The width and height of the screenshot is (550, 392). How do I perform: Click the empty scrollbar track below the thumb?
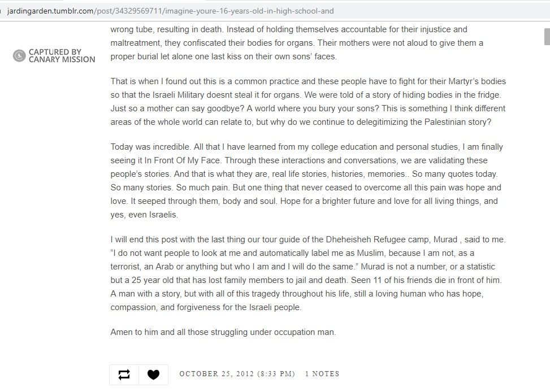pyautogui.click(x=547, y=226)
